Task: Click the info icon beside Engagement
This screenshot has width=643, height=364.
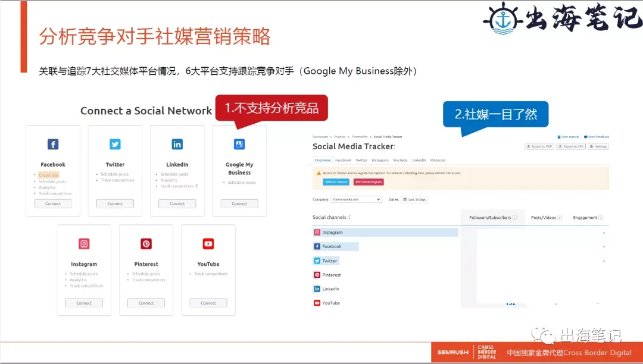Action: (x=601, y=218)
